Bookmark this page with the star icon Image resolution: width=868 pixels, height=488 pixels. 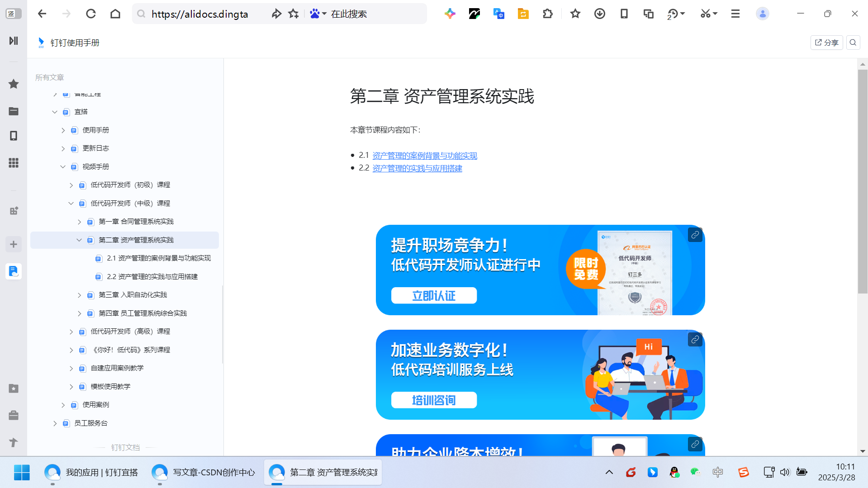[x=294, y=14]
